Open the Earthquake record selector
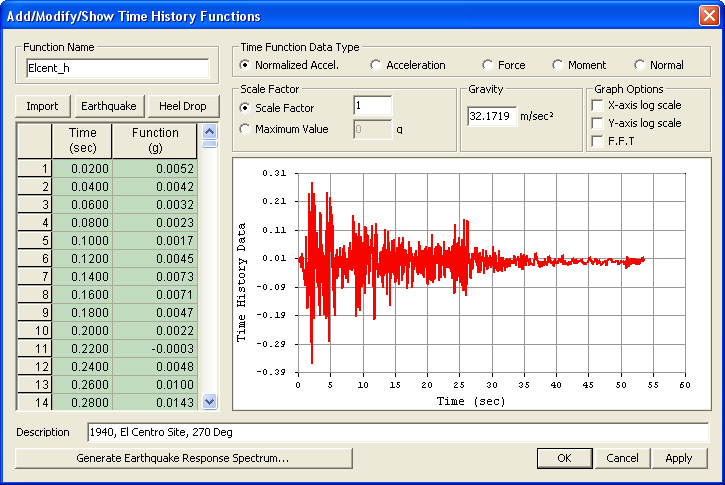Viewport: 725px width, 485px height. click(x=109, y=106)
